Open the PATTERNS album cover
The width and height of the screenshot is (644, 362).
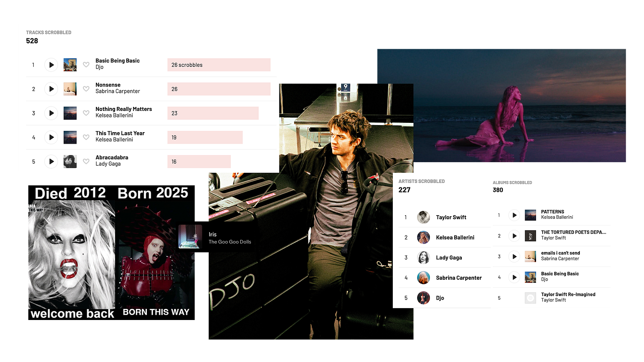530,215
